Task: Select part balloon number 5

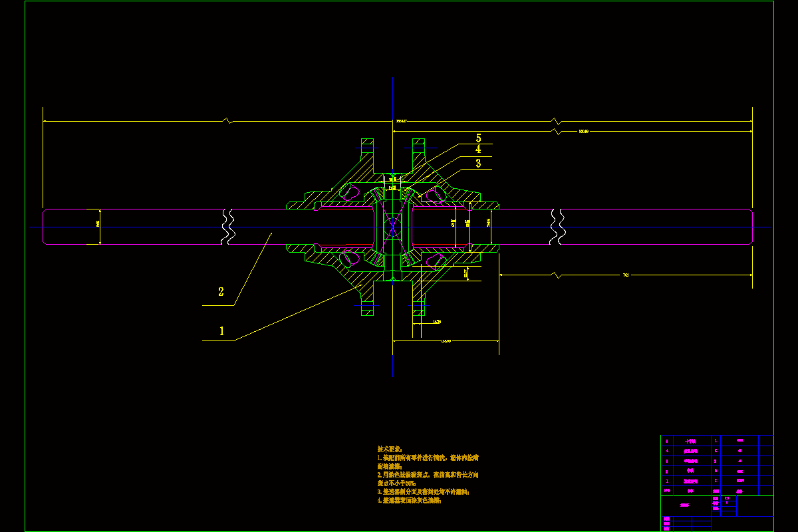Action: [478, 138]
